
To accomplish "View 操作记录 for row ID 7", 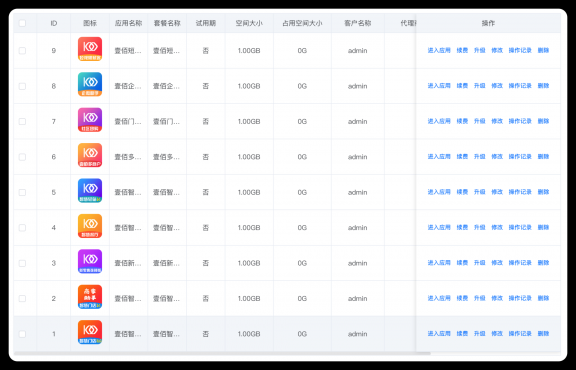I will [520, 121].
